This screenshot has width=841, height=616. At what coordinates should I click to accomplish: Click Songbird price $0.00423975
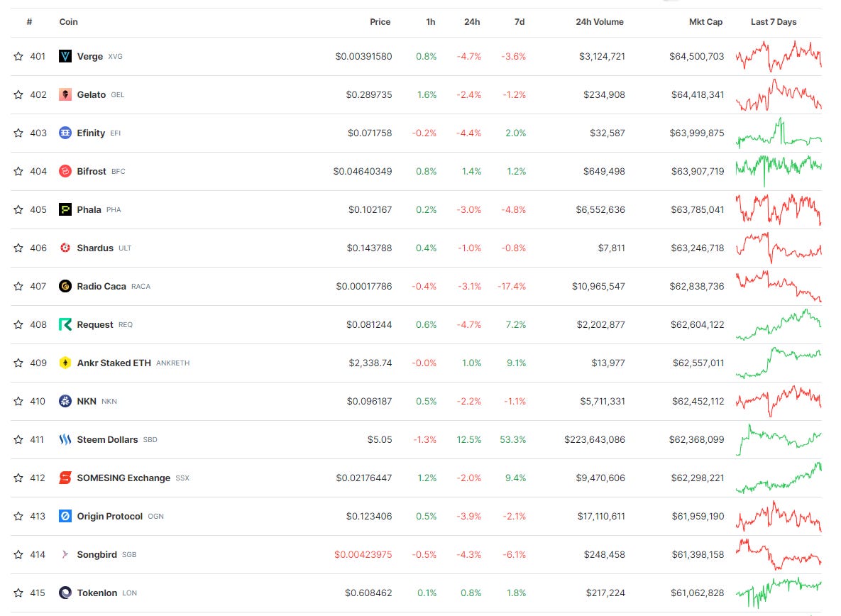pos(363,554)
